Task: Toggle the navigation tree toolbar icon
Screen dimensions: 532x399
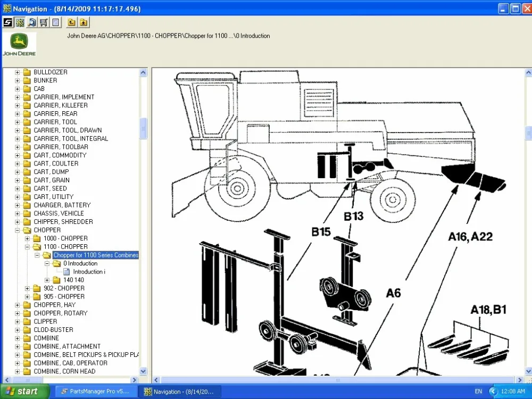Action: pos(20,23)
